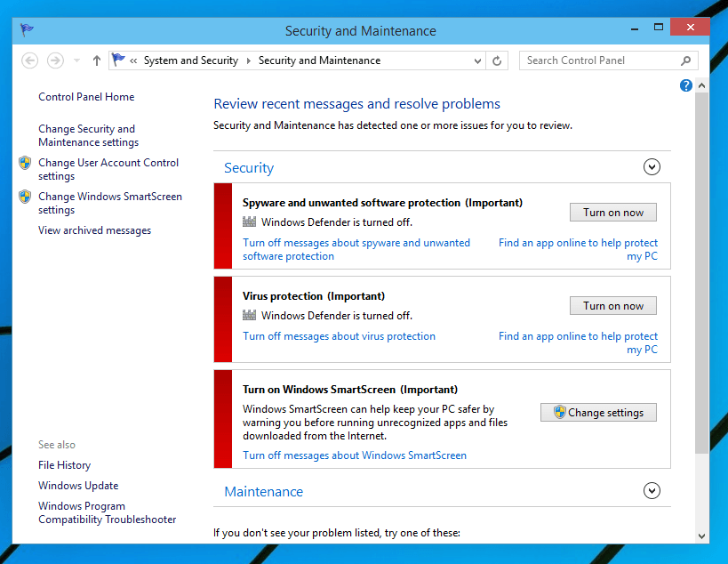Open View archived messages
The width and height of the screenshot is (728, 564).
point(95,230)
